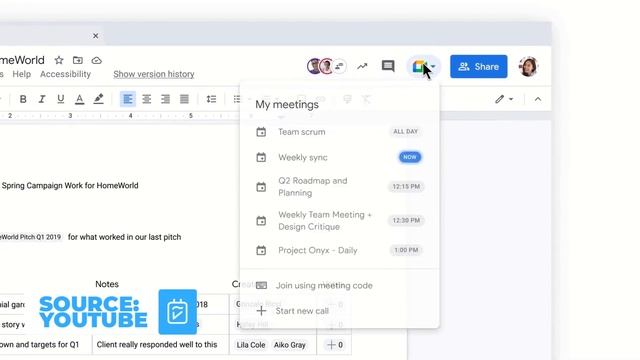Click the first collaborator avatar

tap(314, 66)
